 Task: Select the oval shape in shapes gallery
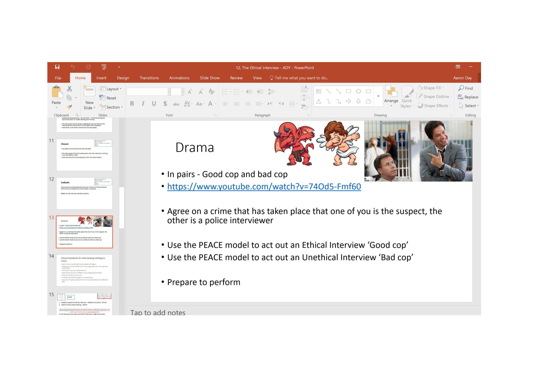[359, 91]
